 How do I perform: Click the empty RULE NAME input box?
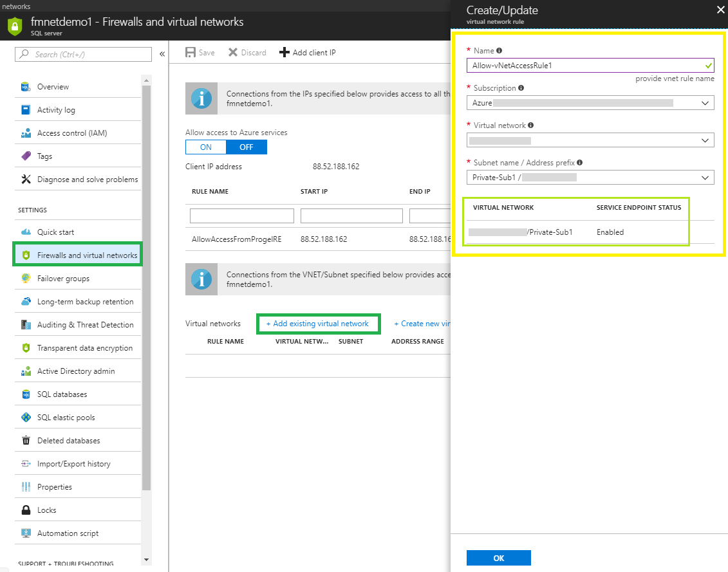(242, 216)
